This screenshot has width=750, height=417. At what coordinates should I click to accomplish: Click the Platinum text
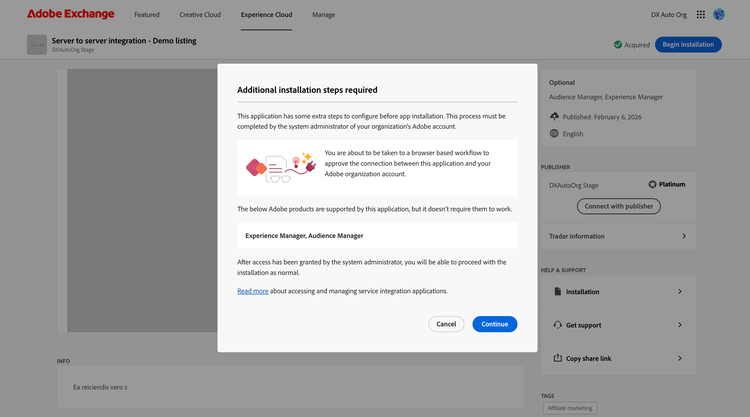pyautogui.click(x=672, y=184)
